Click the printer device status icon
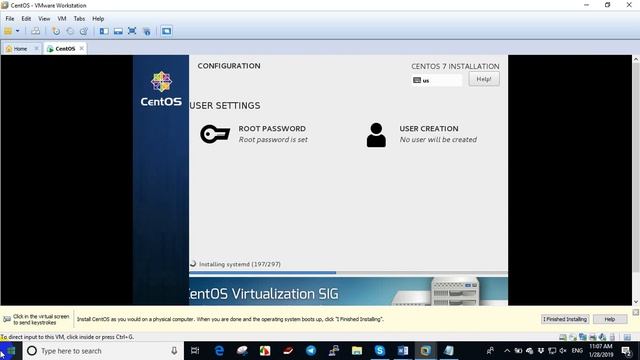Screen dimensions: 640x360 coord(593,337)
